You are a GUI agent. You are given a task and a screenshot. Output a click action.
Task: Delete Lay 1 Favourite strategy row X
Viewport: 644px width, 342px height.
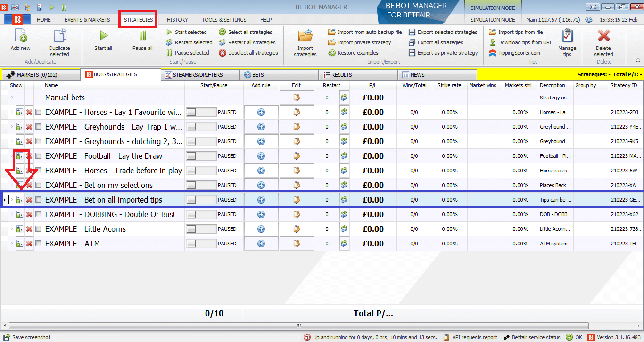(29, 112)
